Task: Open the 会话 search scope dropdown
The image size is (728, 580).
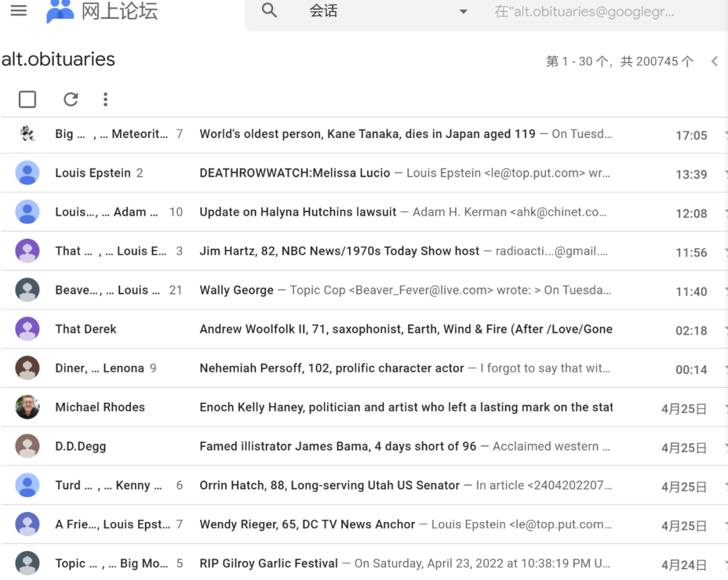Action: coord(388,11)
